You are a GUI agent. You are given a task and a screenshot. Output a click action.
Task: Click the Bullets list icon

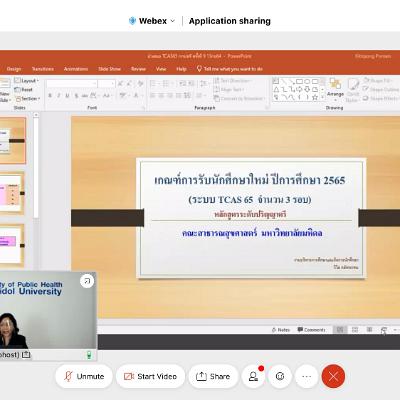point(154,83)
